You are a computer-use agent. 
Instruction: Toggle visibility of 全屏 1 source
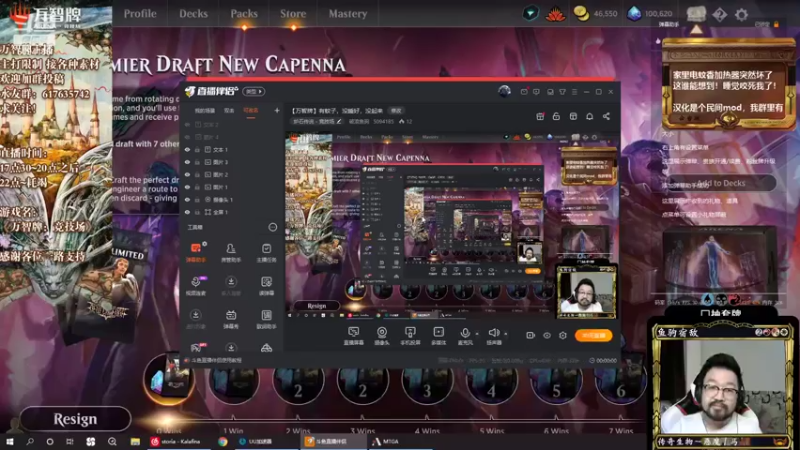click(187, 212)
